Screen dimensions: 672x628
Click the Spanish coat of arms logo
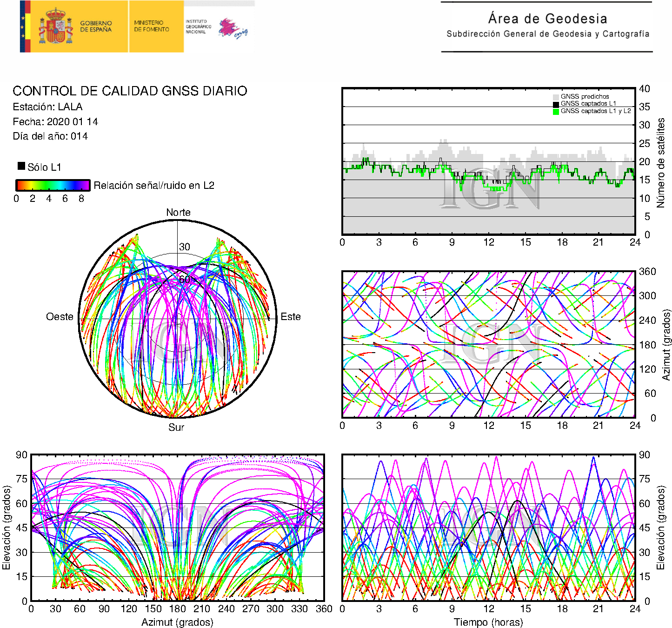(55, 27)
